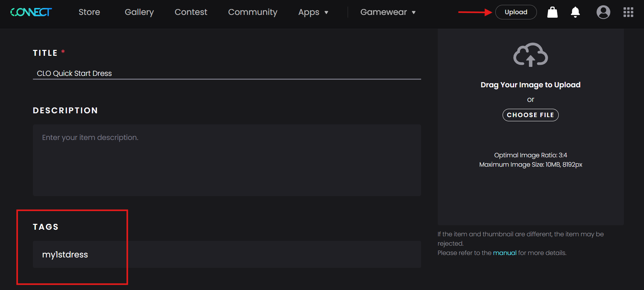Screen dimensions: 644x290
Task: Open the notifications bell
Action: click(x=575, y=12)
